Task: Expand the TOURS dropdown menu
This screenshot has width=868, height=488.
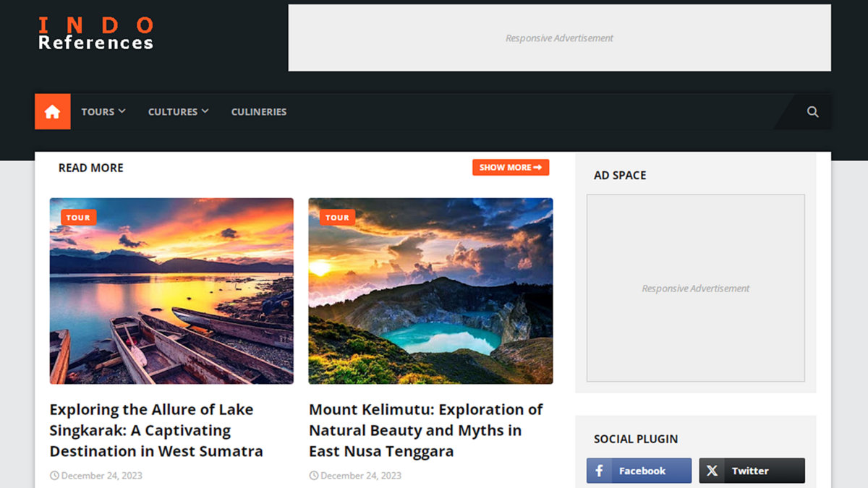Action: coord(98,111)
